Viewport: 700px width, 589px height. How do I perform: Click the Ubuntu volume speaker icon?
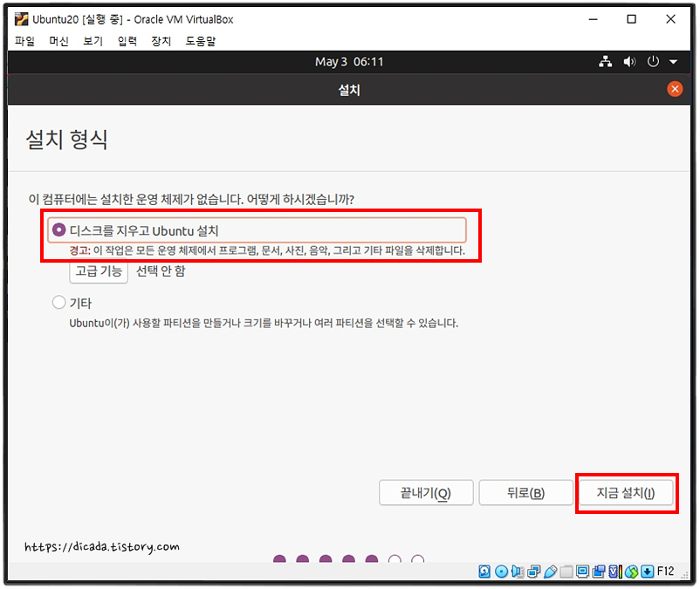(629, 62)
